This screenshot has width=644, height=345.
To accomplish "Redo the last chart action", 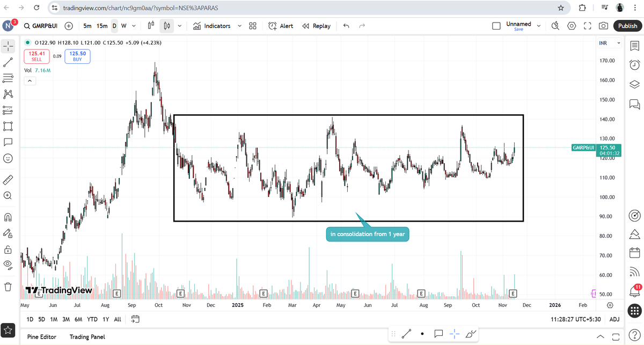I will point(362,26).
